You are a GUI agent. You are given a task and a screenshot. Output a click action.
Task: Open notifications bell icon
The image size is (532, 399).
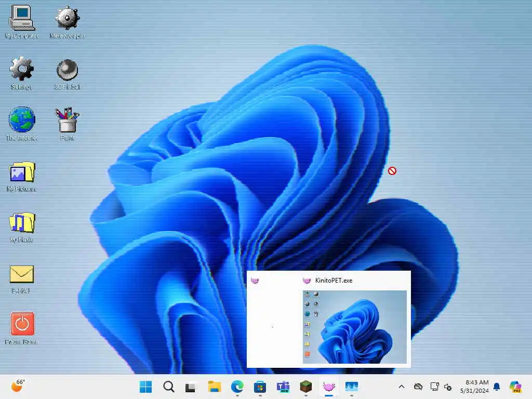[x=497, y=387]
